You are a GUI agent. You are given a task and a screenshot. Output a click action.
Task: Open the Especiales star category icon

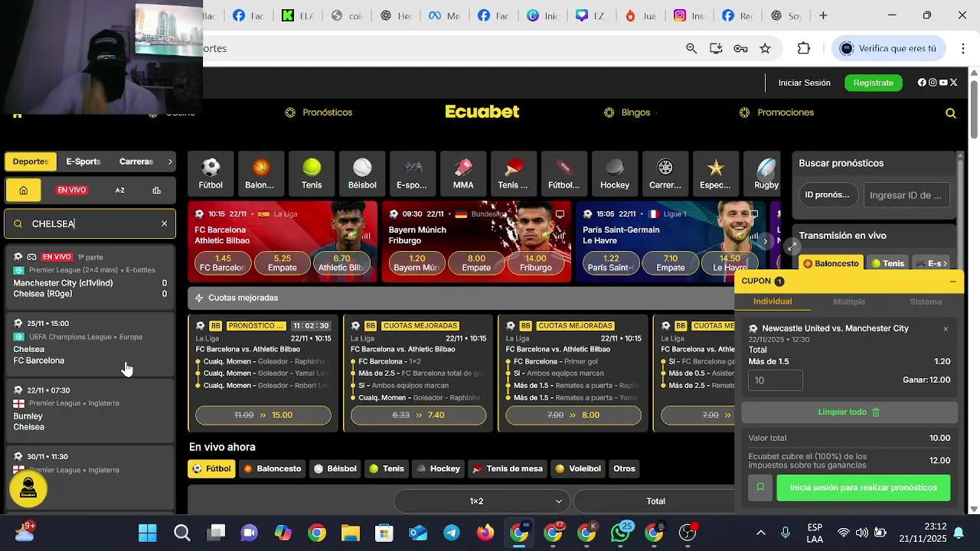pyautogui.click(x=716, y=173)
